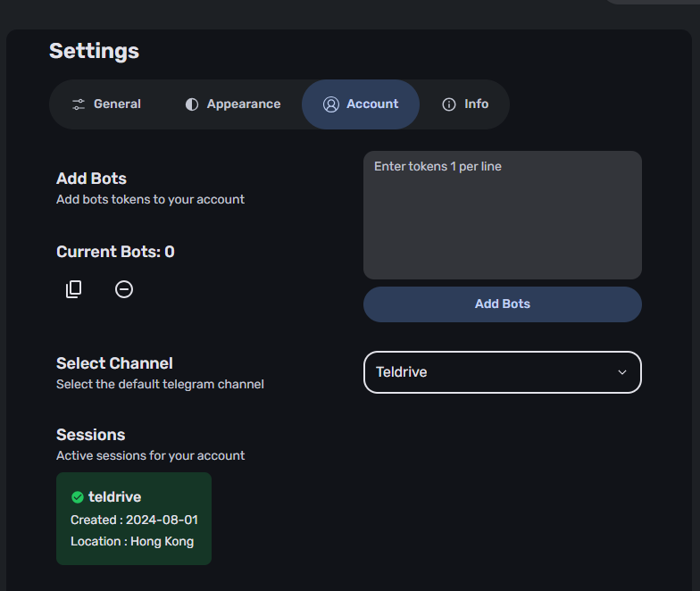Click the green checkmark on teldrive session
Screen dimensions: 700x591
78,496
